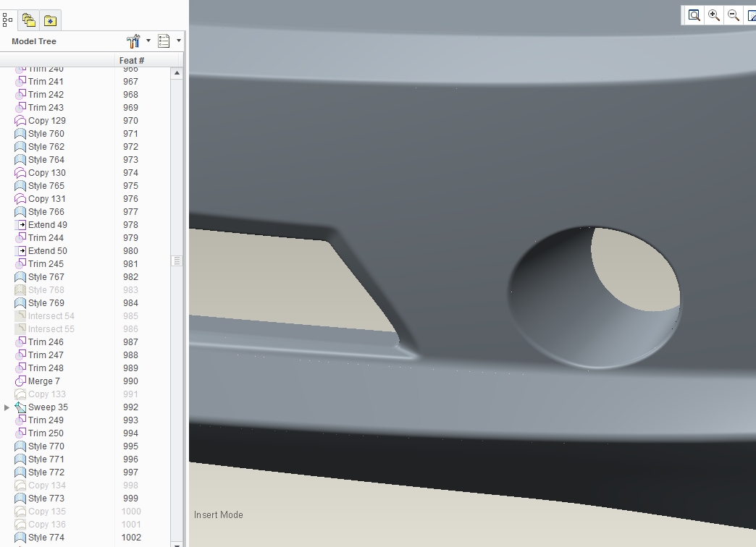This screenshot has width=756, height=547.
Task: Select Trim 250 feature
Action: click(46, 433)
